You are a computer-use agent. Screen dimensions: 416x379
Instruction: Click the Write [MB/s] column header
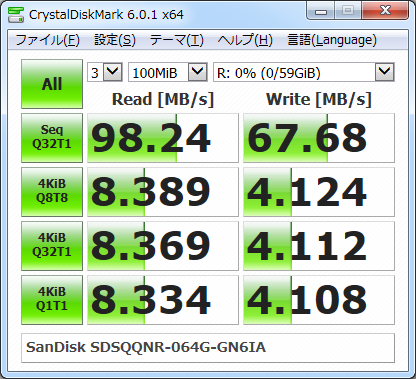319,99
